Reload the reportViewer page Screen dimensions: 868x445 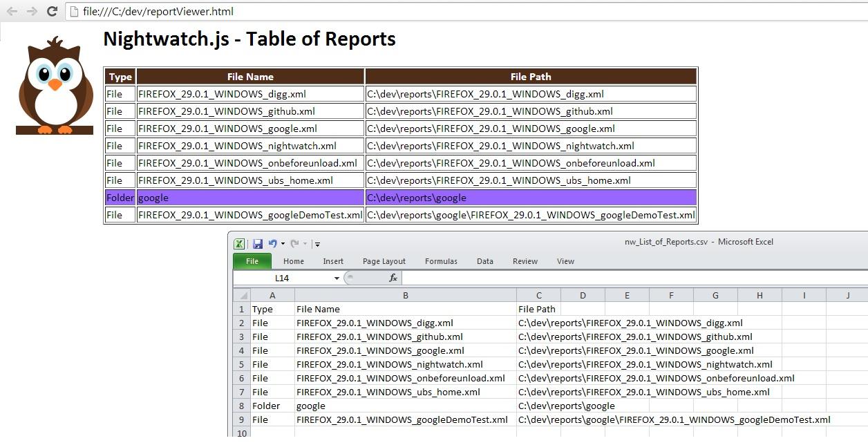click(52, 11)
